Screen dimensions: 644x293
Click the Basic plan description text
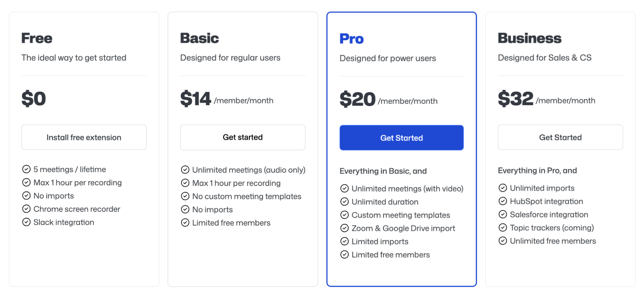point(230,58)
